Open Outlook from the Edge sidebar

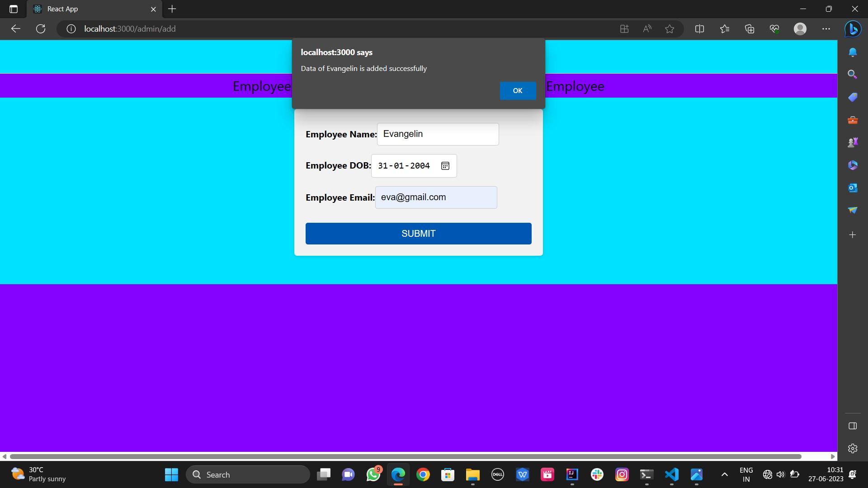854,188
